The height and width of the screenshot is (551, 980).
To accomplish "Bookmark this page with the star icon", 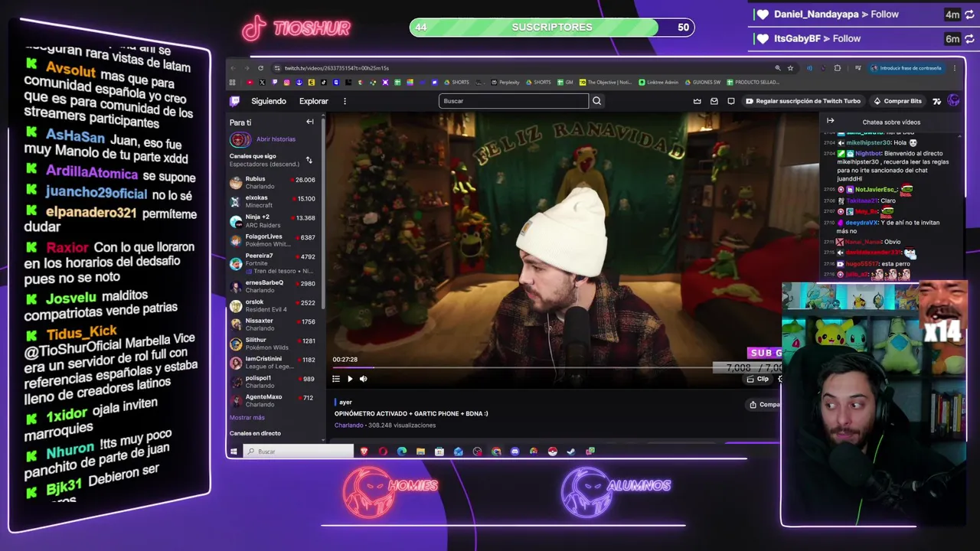I will [x=790, y=68].
